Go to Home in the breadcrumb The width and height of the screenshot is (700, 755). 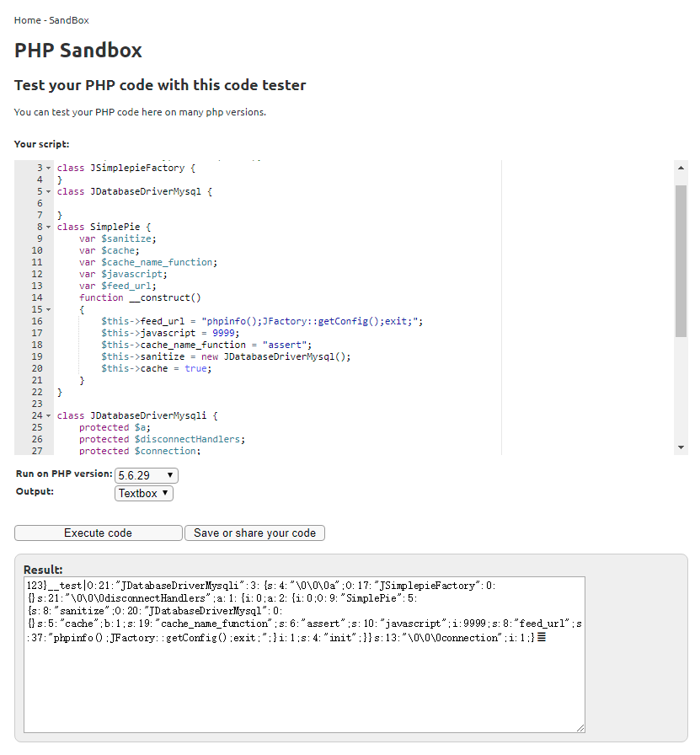pos(27,20)
